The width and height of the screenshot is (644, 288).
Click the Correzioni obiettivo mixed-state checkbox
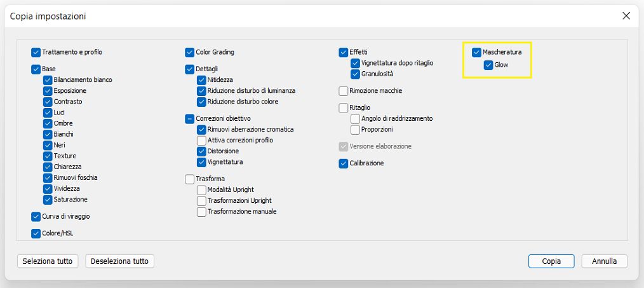tap(190, 118)
